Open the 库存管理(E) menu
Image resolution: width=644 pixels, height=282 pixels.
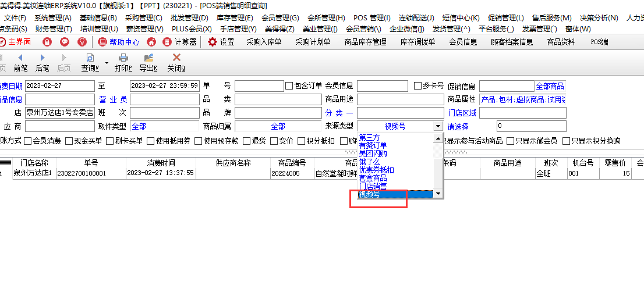click(235, 18)
